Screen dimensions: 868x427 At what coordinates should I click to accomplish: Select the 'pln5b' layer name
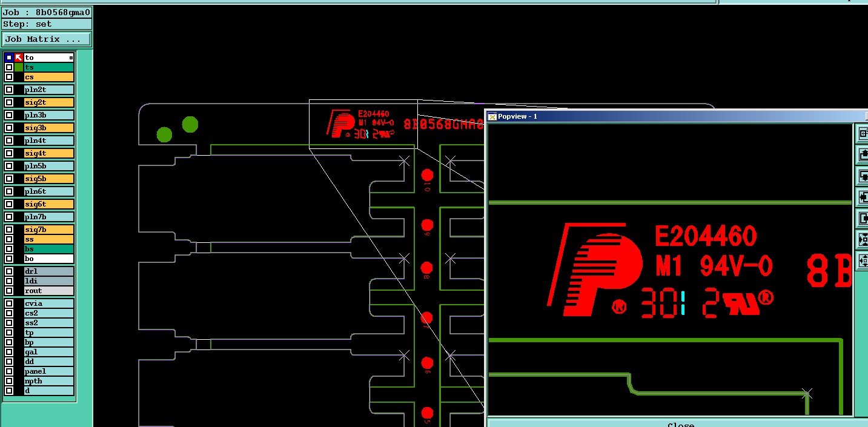point(49,166)
